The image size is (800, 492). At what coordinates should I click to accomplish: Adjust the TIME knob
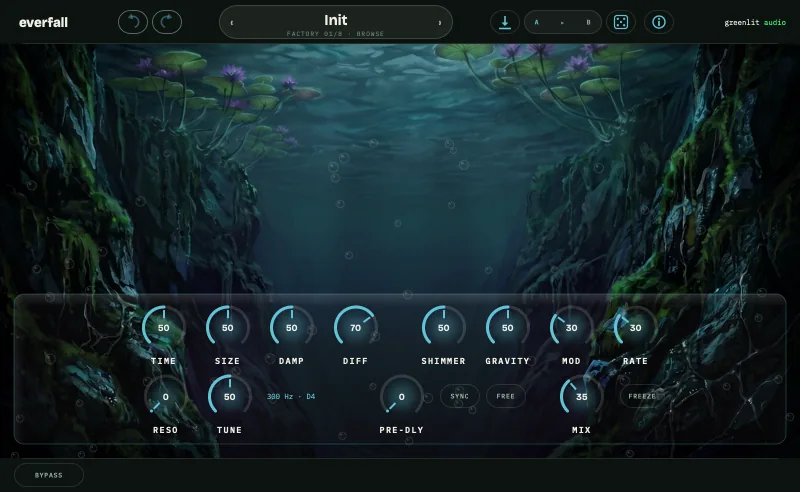(163, 328)
